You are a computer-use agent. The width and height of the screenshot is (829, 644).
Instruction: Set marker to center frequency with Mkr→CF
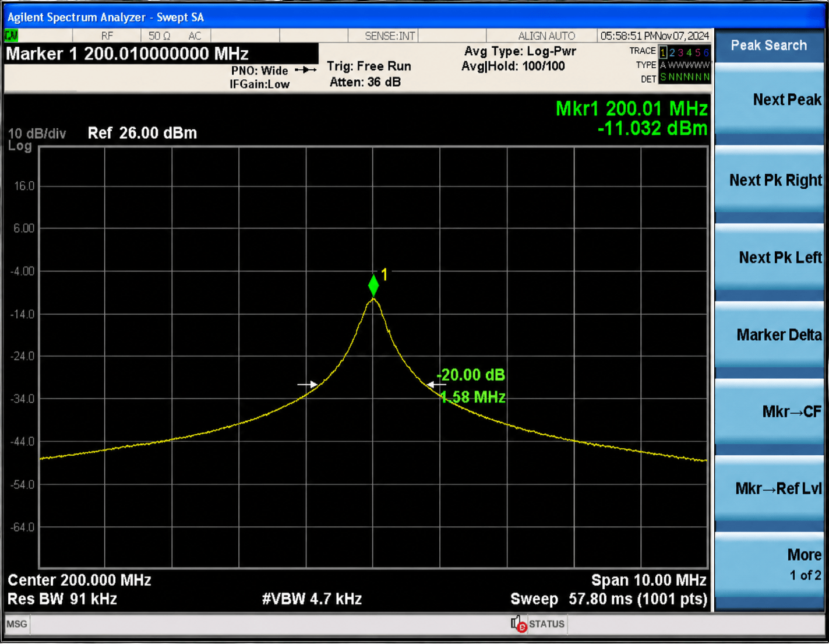(769, 411)
